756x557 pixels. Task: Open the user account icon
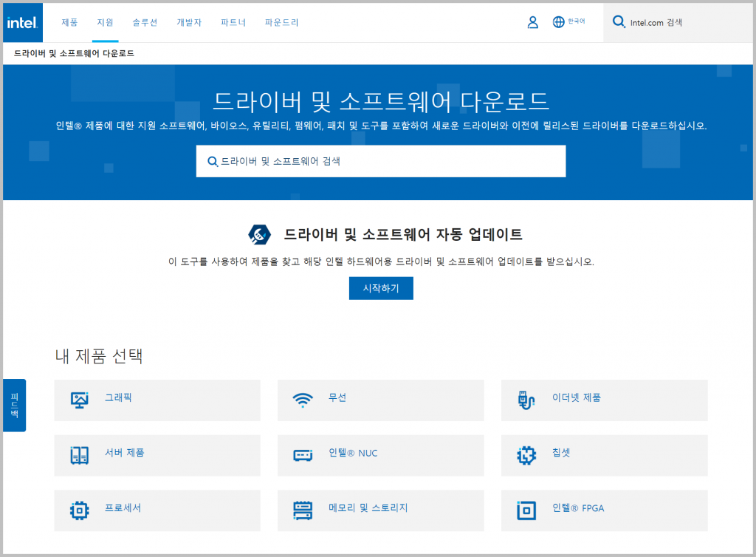coord(533,22)
